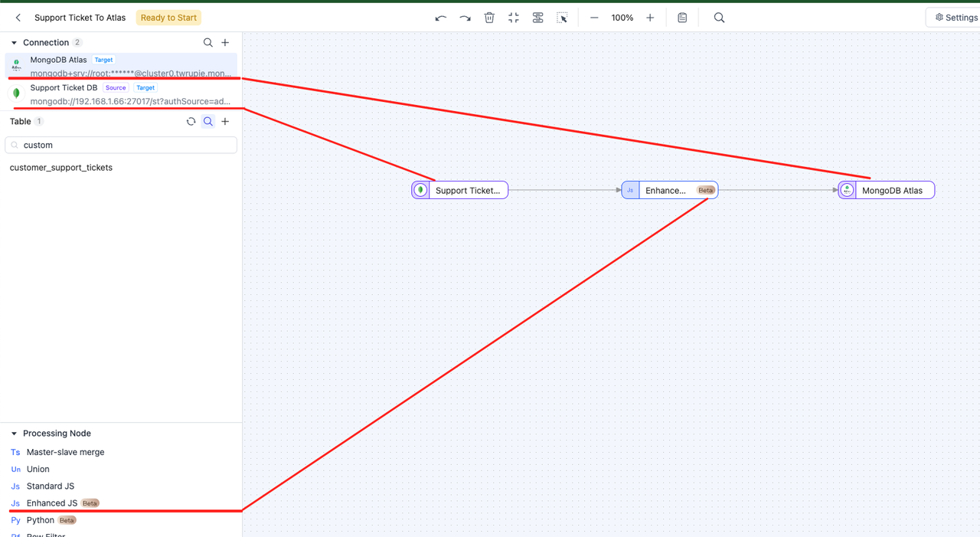
Task: Select the MongoDB Atlas connection
Action: [121, 66]
